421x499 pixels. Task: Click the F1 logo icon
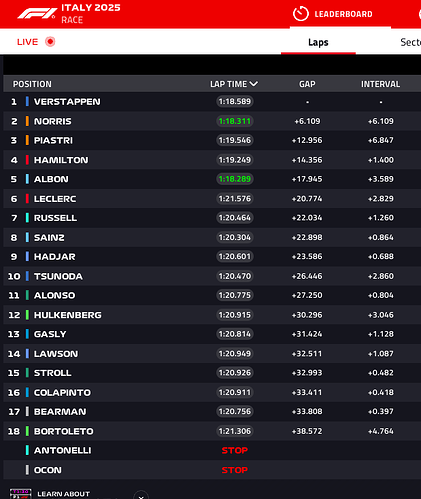(37, 14)
